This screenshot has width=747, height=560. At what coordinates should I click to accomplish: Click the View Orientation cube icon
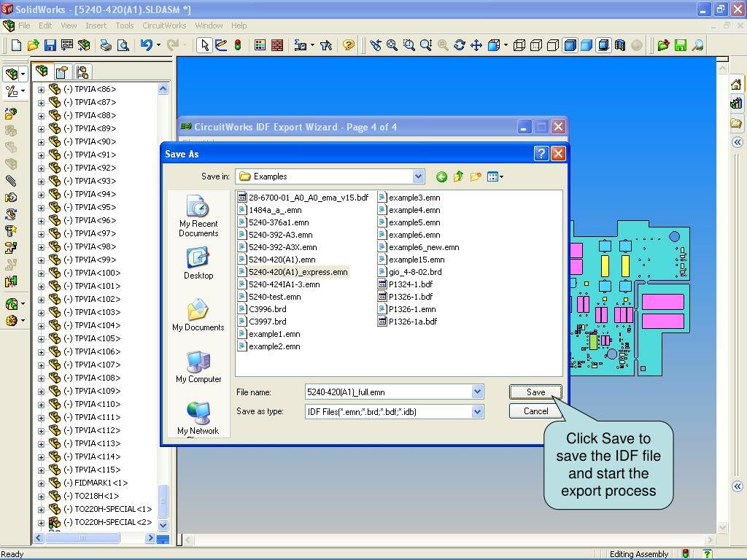point(494,45)
